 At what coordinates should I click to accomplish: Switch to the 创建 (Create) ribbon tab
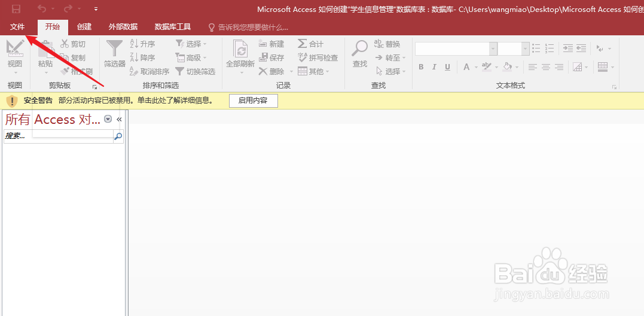tap(84, 27)
